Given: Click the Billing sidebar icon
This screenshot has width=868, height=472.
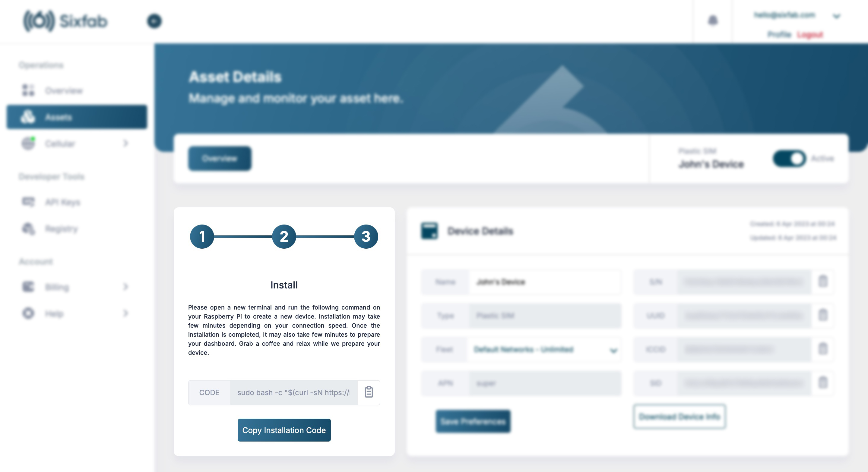Looking at the screenshot, I should 28,286.
